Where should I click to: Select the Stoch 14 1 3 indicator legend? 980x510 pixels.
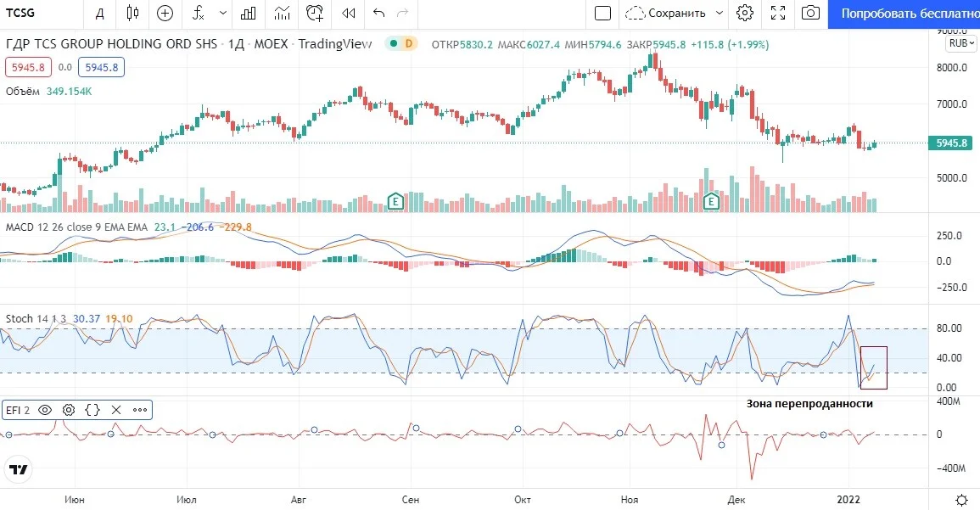coord(36,319)
